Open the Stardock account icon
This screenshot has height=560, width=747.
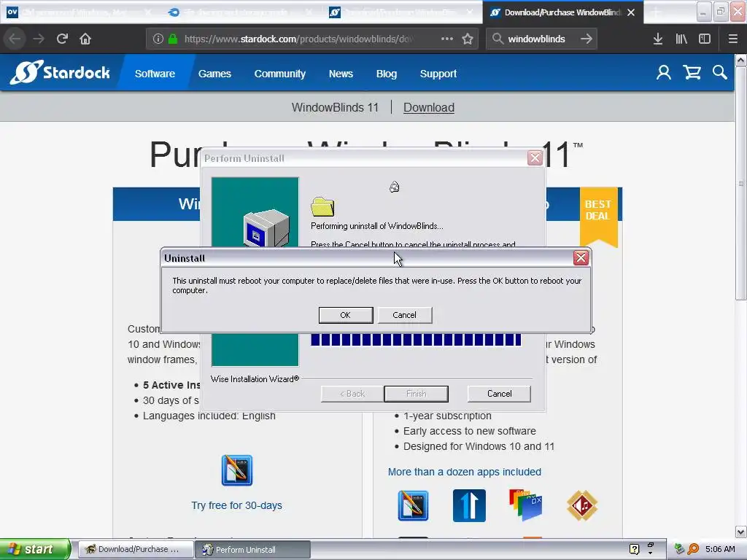pyautogui.click(x=664, y=72)
